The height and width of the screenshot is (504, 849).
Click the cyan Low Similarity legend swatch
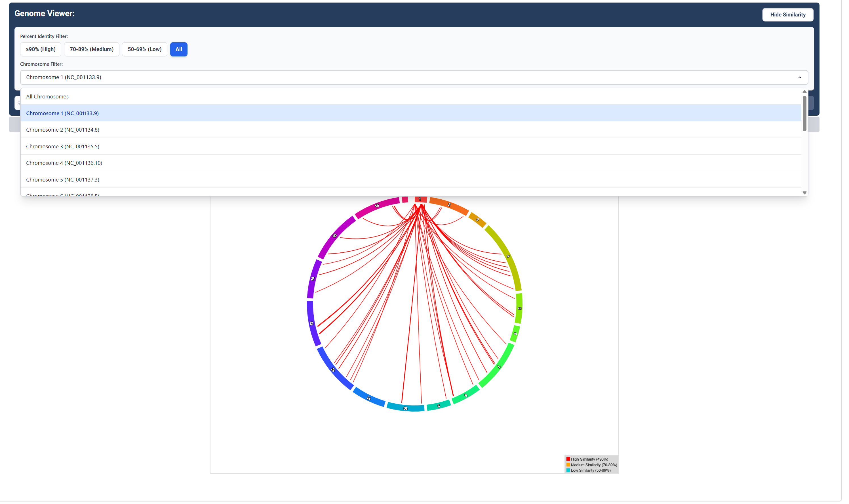coord(568,470)
